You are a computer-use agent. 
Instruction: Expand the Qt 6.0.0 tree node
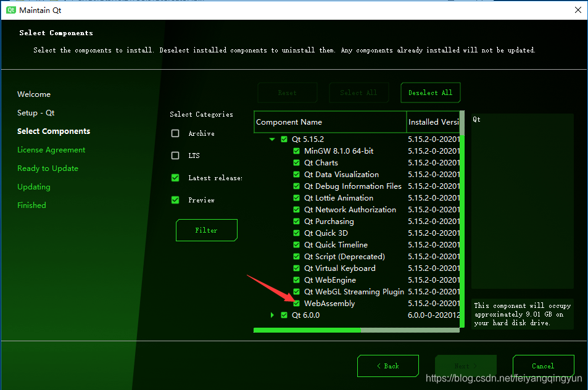(272, 315)
